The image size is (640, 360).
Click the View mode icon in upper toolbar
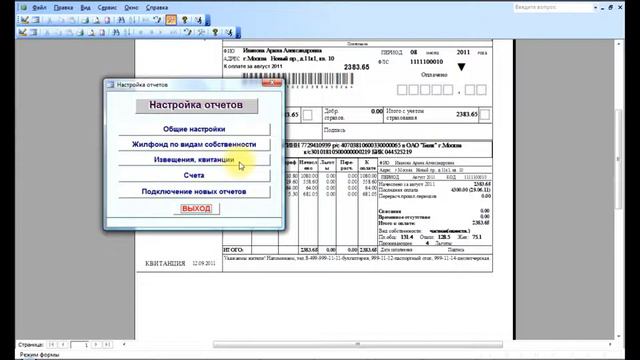point(24,20)
